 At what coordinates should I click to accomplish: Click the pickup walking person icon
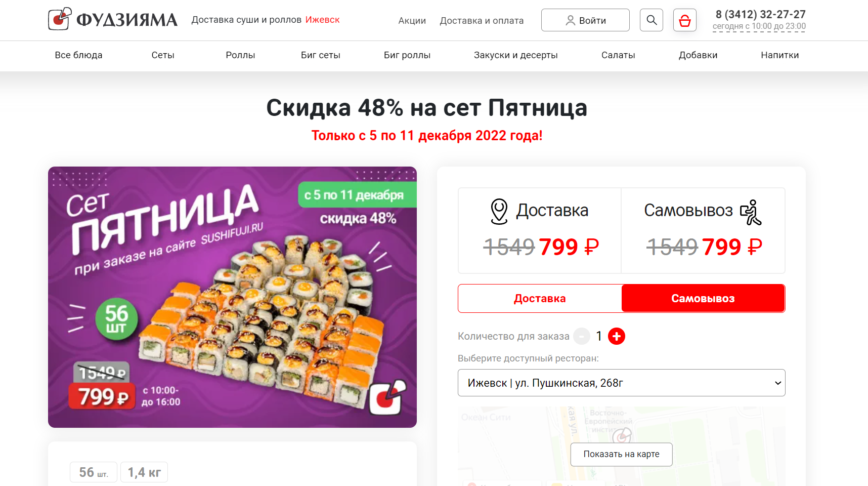(751, 212)
